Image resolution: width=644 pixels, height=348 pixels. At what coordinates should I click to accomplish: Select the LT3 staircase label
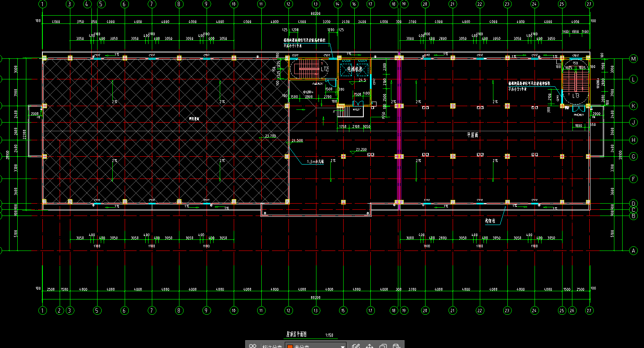575,96
